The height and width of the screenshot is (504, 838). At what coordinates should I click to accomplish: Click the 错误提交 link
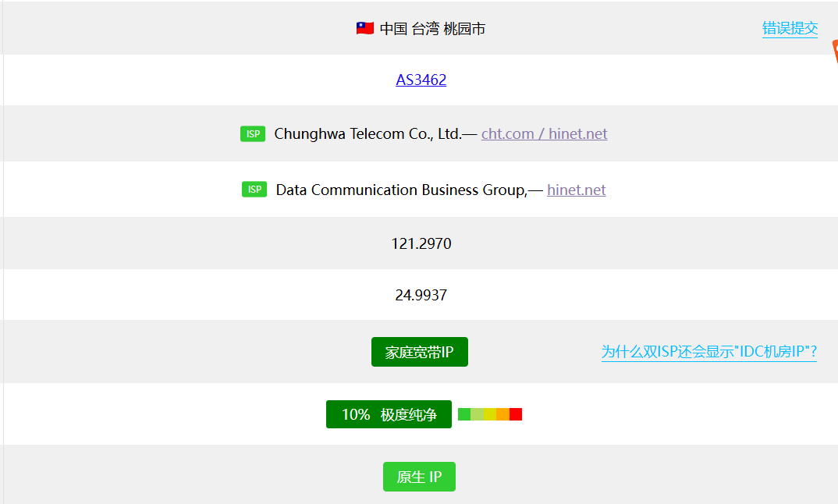(x=790, y=28)
